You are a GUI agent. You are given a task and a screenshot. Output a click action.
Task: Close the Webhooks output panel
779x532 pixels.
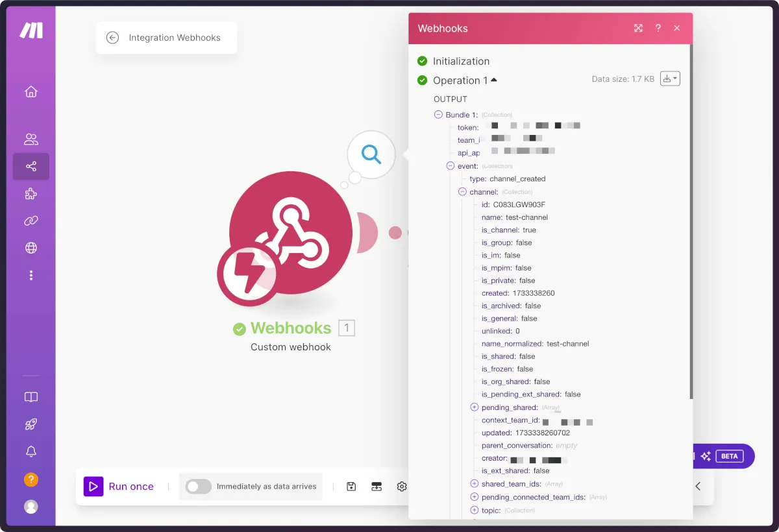pyautogui.click(x=677, y=28)
